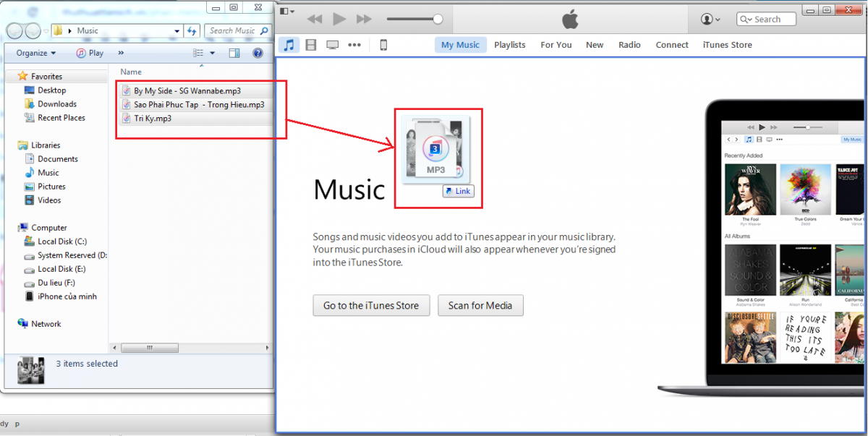The height and width of the screenshot is (436, 868).
Task: Show more libraries via three-dots icon
Action: pos(354,45)
